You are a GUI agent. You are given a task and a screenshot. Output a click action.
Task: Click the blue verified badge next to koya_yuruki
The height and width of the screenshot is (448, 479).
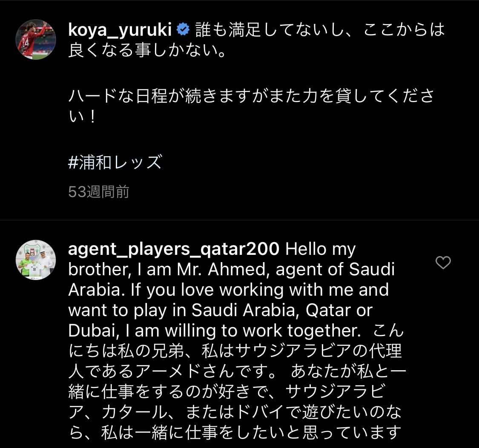pyautogui.click(x=183, y=30)
